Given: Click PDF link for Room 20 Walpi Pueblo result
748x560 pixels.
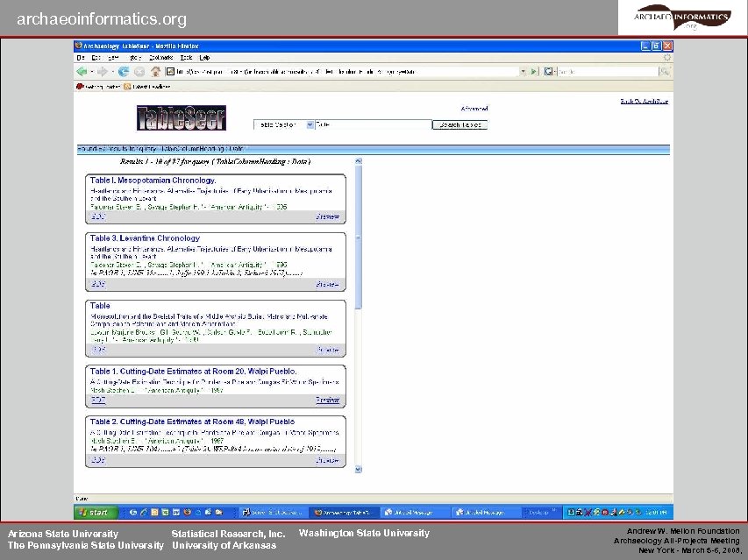Looking at the screenshot, I should [98, 400].
